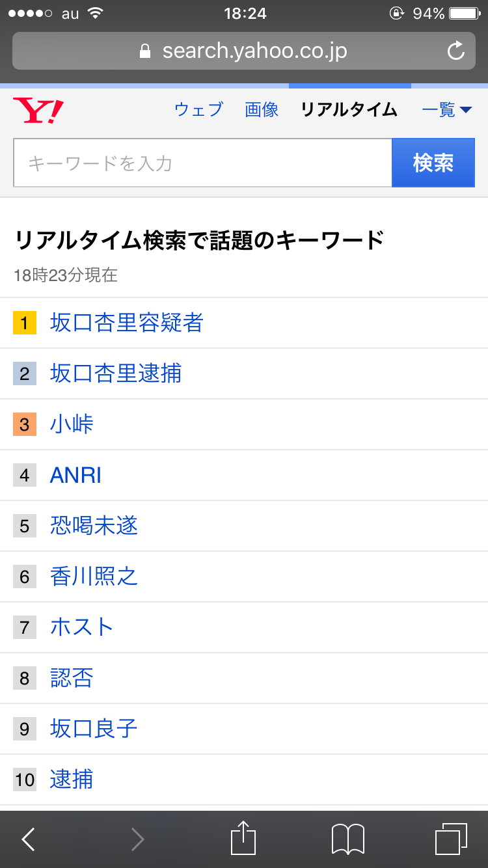Open the top keyword 坂口杏里容疑者

click(127, 323)
